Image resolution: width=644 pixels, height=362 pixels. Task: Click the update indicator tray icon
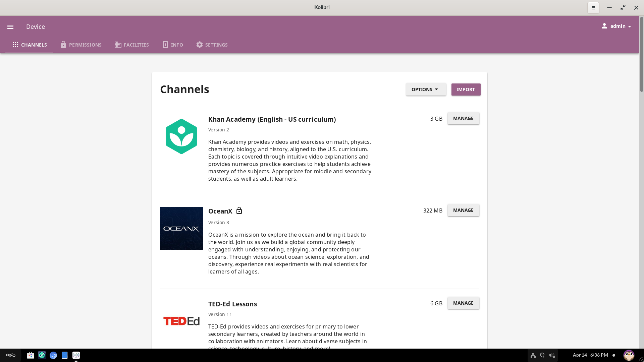coord(542,355)
